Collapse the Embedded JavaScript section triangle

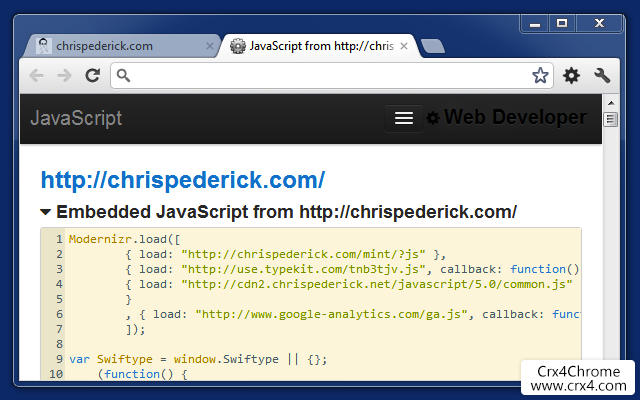tap(45, 212)
